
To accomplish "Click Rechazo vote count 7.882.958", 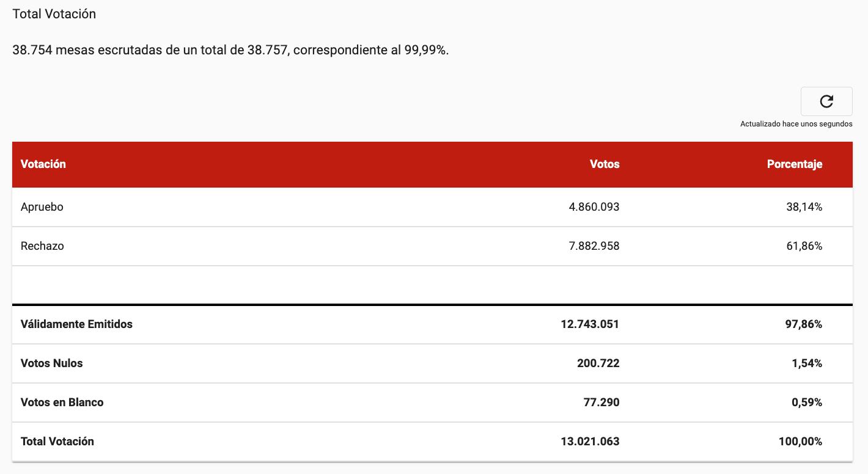I will pos(594,246).
